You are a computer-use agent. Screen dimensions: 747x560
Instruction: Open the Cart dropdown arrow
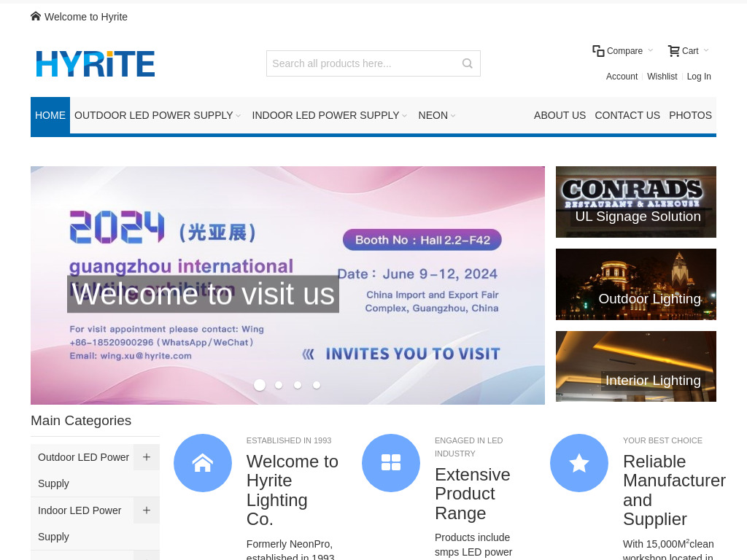coord(706,50)
